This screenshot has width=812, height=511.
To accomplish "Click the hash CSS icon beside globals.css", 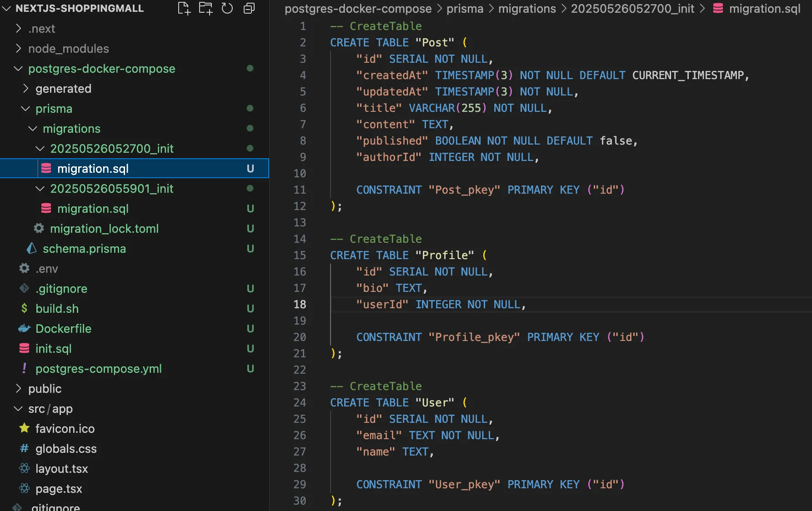I will [24, 448].
